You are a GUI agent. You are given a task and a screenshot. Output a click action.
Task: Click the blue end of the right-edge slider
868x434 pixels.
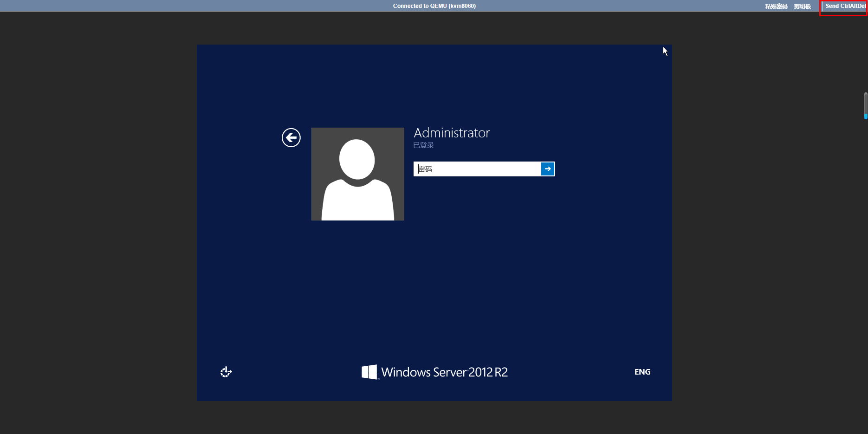866,117
